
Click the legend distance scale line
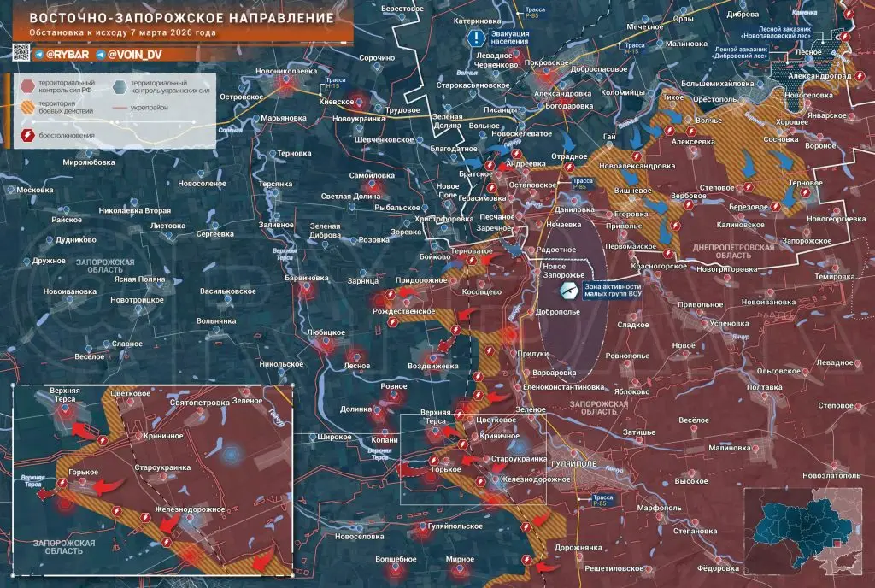click(115, 121)
